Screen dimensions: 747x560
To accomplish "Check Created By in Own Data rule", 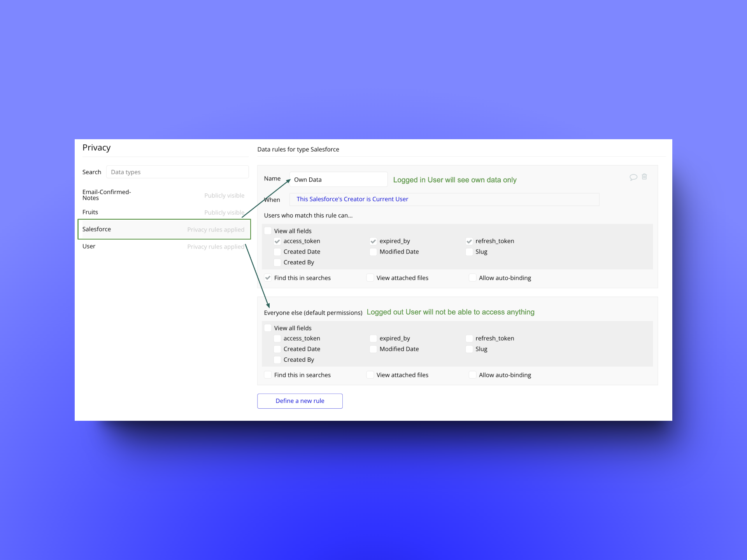I will coord(277,262).
